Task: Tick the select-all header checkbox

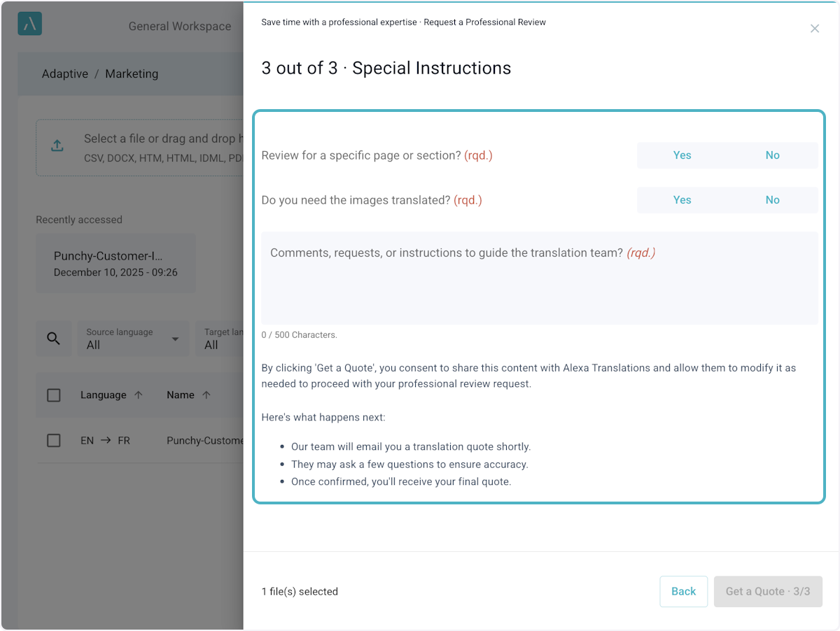Action: point(54,395)
